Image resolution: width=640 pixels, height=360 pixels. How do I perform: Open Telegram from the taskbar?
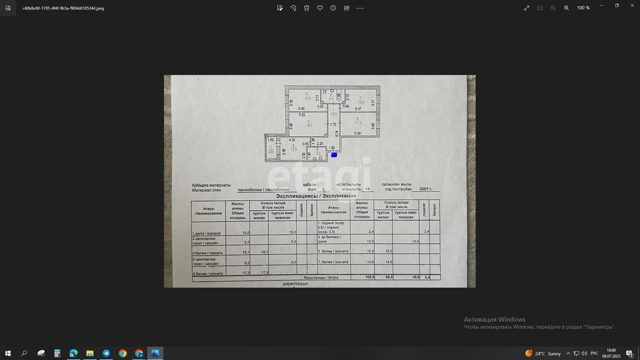106,353
